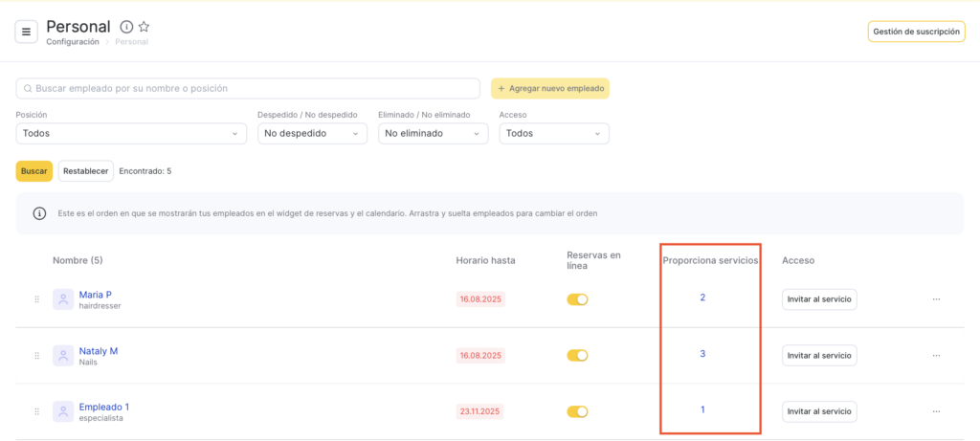Open the Despedido / No despedido dropdown
980x441 pixels.
(312, 133)
